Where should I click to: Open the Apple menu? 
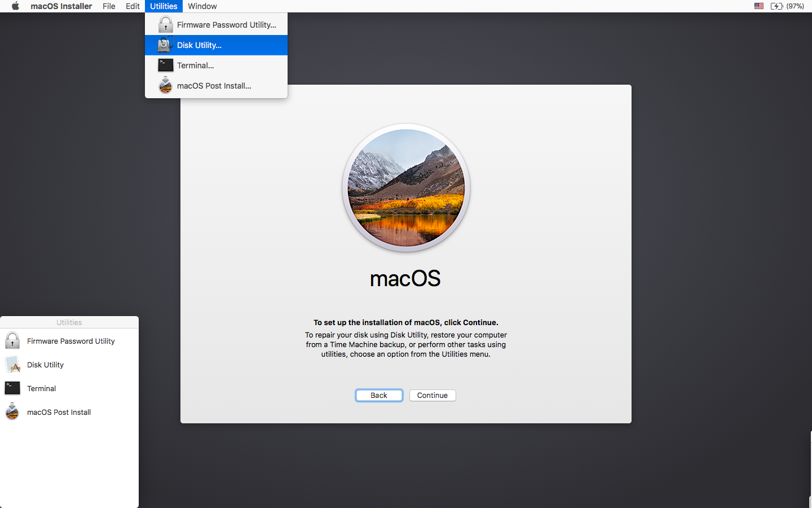15,6
